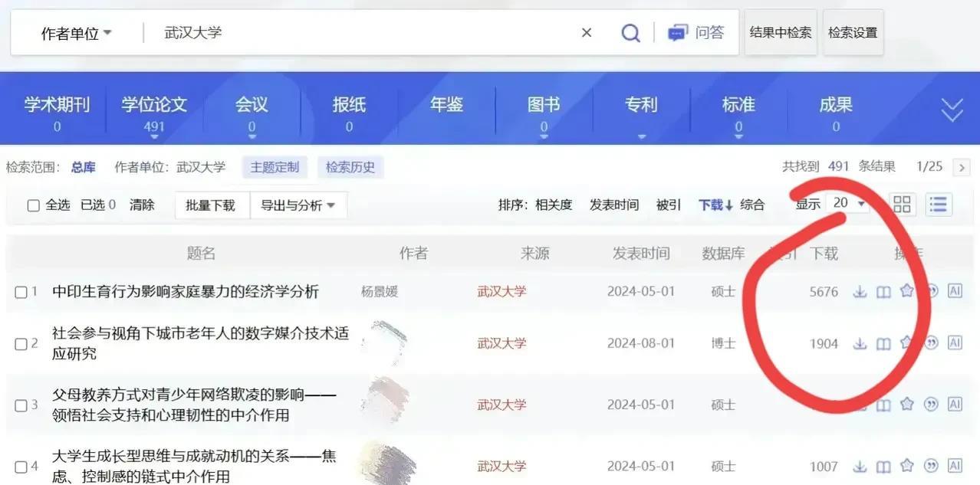Sort results by 相关度
980x485 pixels.
point(554,205)
